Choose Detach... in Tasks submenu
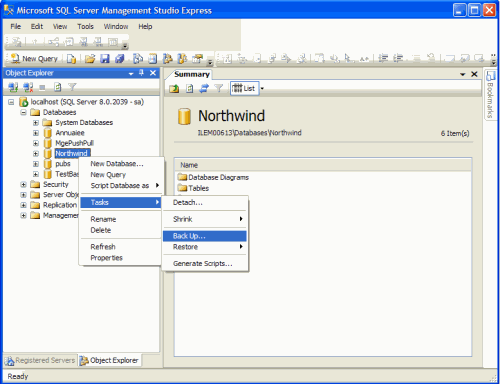Screen dimensions: 500x384 (x=205, y=203)
